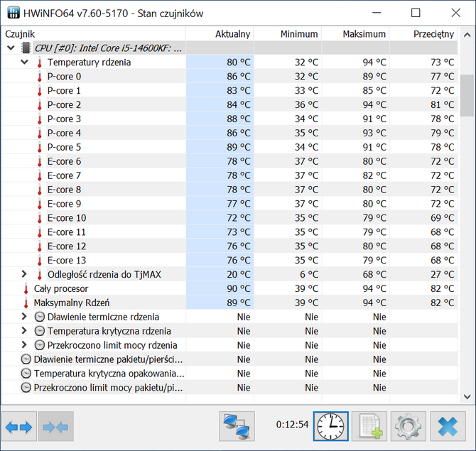Close sensors with the blue X button
This screenshot has height=451, width=476.
448,426
